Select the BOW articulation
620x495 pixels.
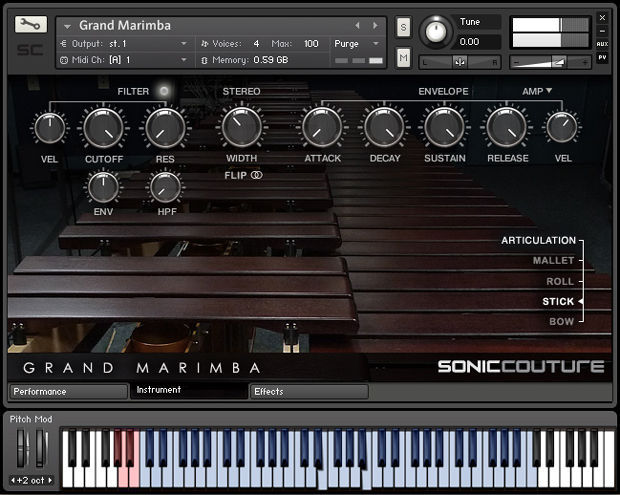pos(561,321)
